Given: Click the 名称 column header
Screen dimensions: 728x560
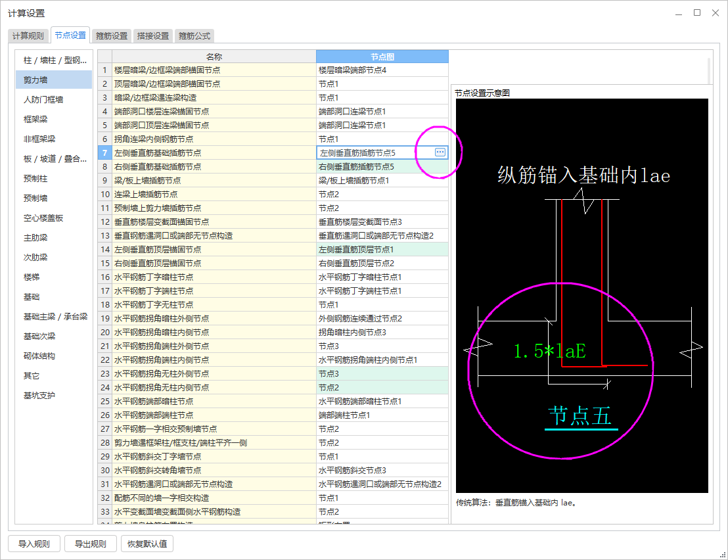Looking at the screenshot, I should pyautogui.click(x=214, y=57).
